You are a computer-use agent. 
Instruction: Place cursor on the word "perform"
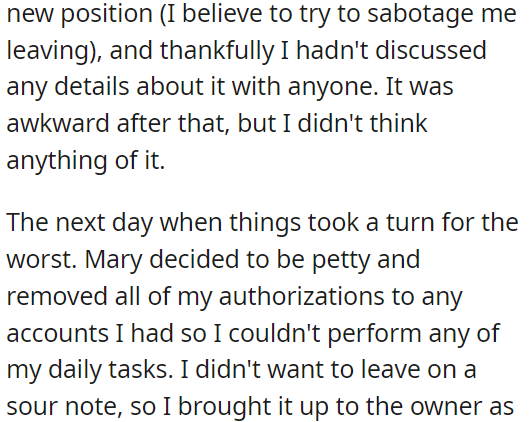374,335
